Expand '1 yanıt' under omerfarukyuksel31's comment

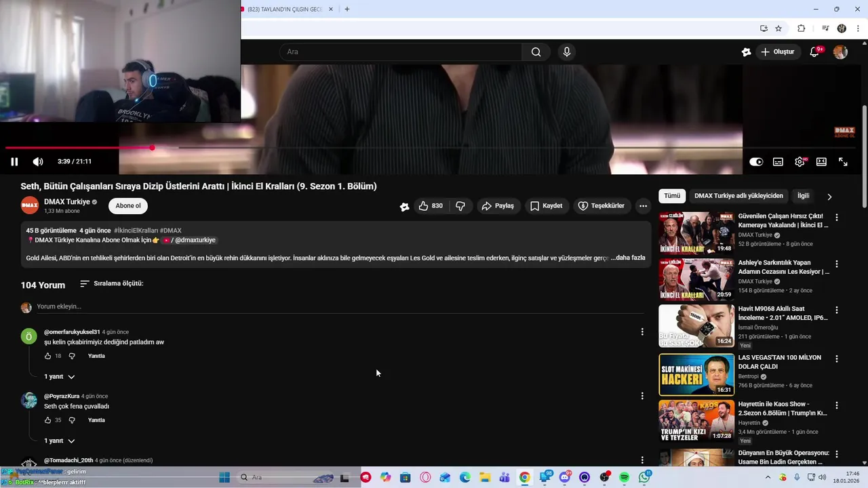(60, 377)
